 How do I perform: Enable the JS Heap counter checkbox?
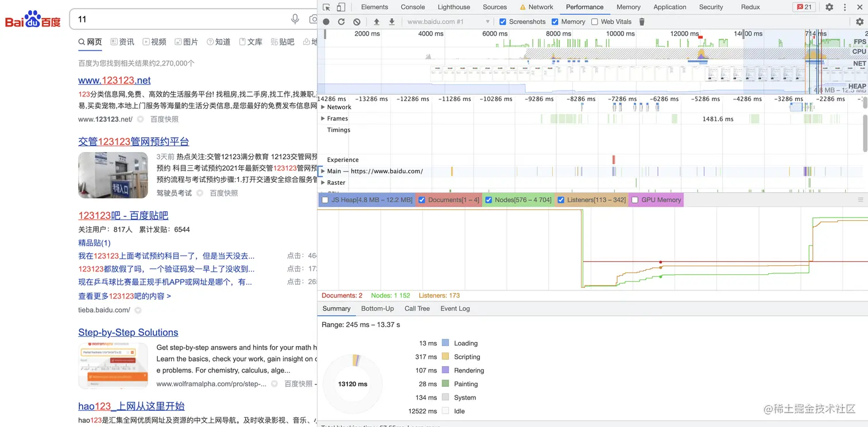325,200
